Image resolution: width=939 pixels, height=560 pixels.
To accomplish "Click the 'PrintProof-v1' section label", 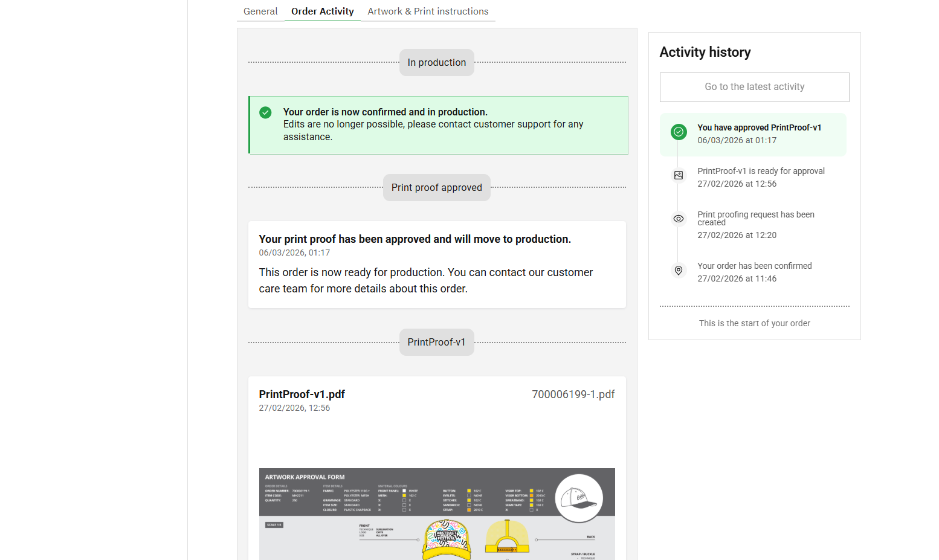I will (437, 343).
